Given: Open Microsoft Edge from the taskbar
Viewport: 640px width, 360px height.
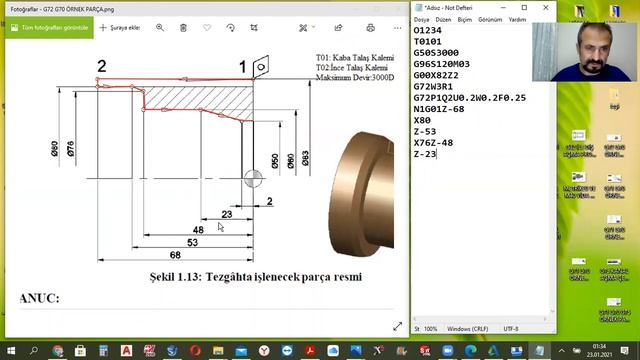Looking at the screenshot, I should pos(471,351).
